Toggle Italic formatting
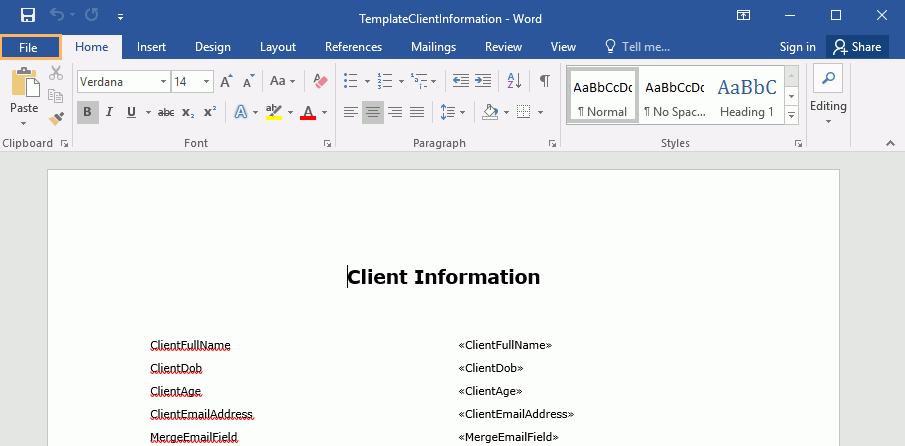 pyautogui.click(x=109, y=112)
